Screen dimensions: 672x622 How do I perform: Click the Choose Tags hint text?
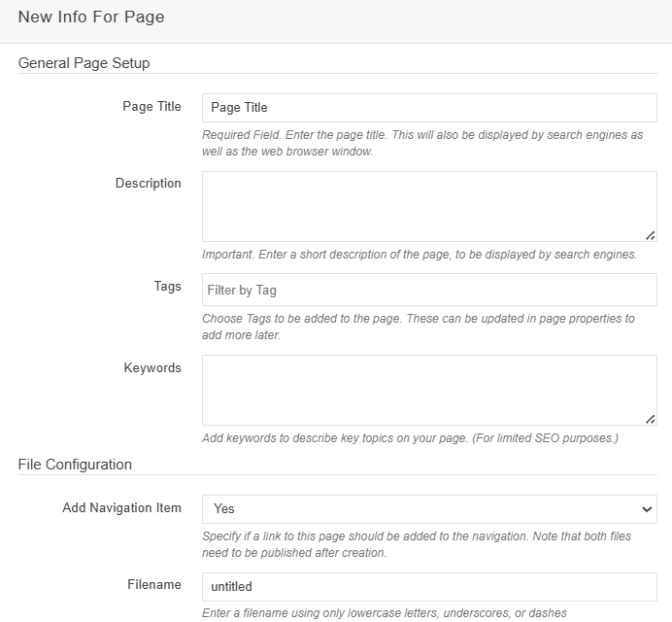coord(418,327)
